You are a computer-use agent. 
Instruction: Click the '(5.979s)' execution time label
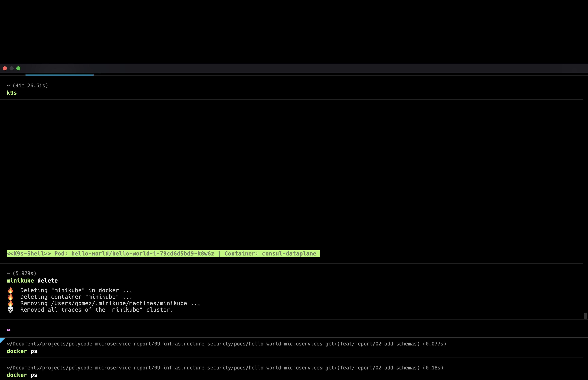coord(25,273)
